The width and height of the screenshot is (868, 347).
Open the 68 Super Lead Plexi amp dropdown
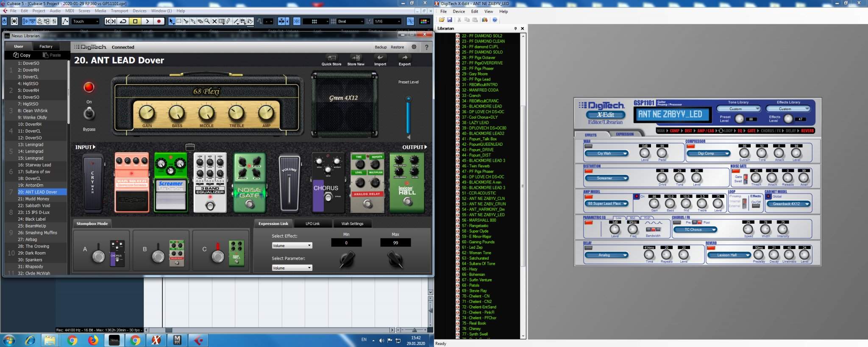pyautogui.click(x=607, y=204)
